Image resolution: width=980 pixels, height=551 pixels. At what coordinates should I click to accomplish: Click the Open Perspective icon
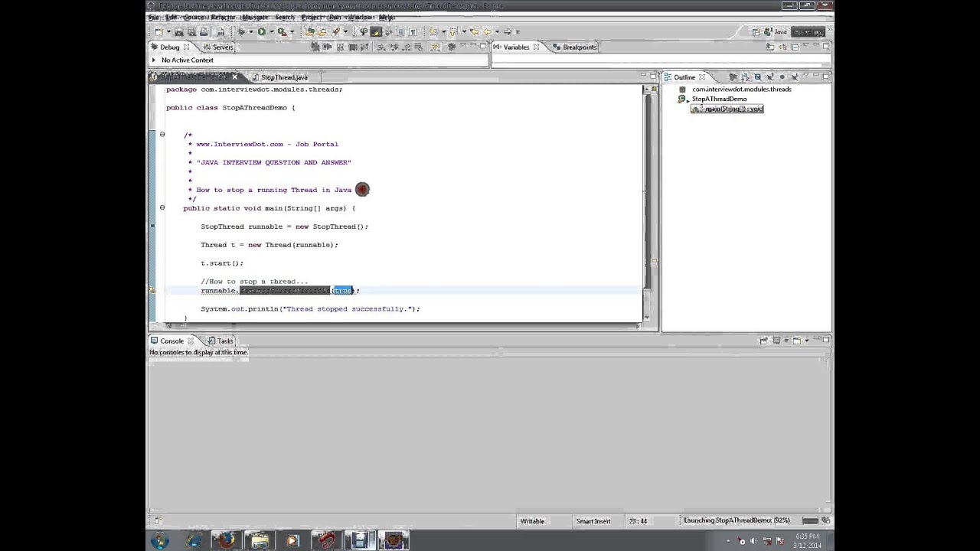coord(756,32)
